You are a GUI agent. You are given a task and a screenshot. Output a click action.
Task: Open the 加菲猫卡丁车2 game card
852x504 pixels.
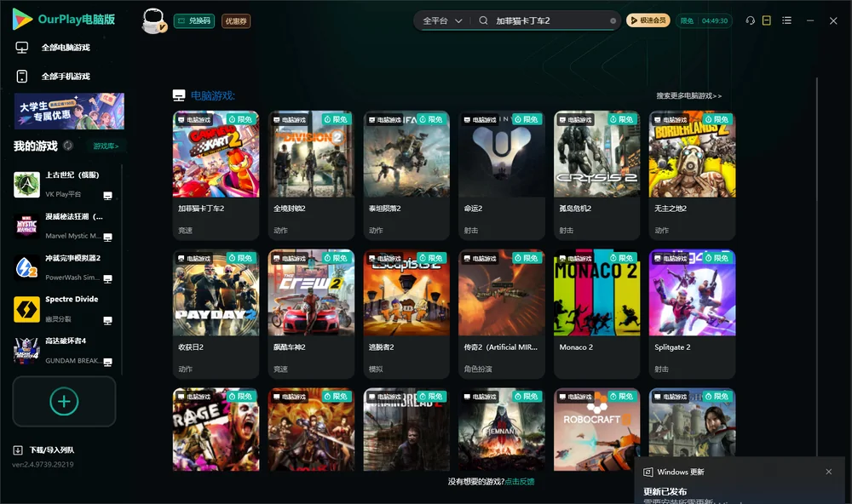point(216,175)
